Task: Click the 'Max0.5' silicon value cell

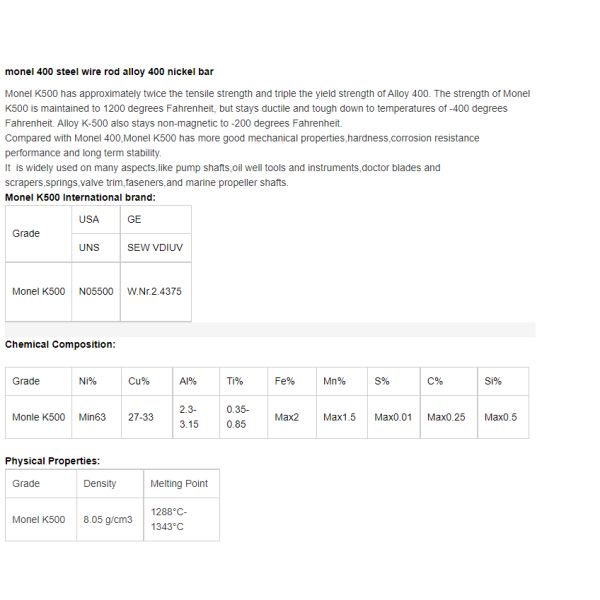Action: [500, 417]
